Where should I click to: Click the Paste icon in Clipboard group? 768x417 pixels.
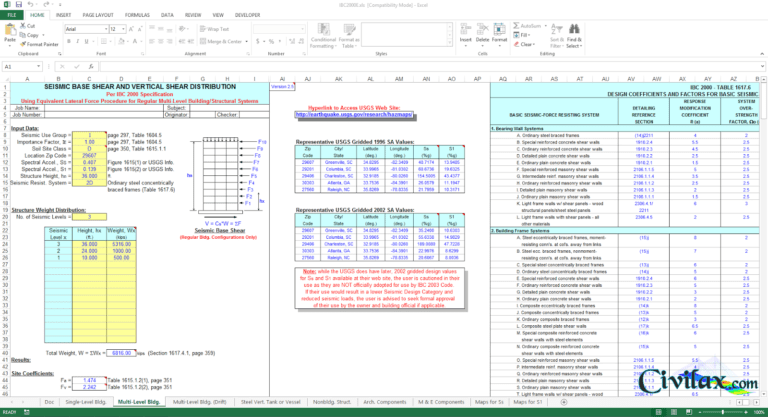(x=11, y=35)
